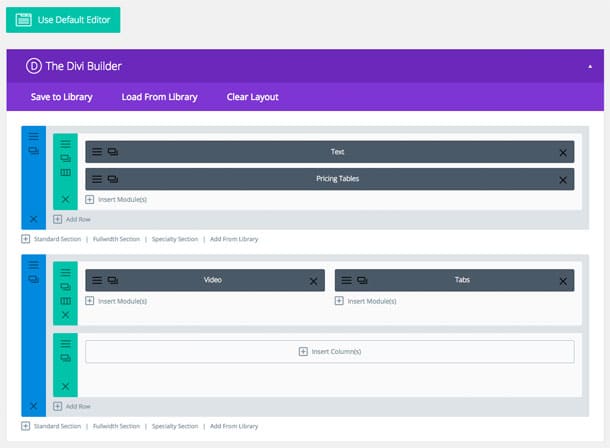This screenshot has width=610, height=448.
Task: Add Fullwidth Section at the bottom
Action: tap(116, 426)
